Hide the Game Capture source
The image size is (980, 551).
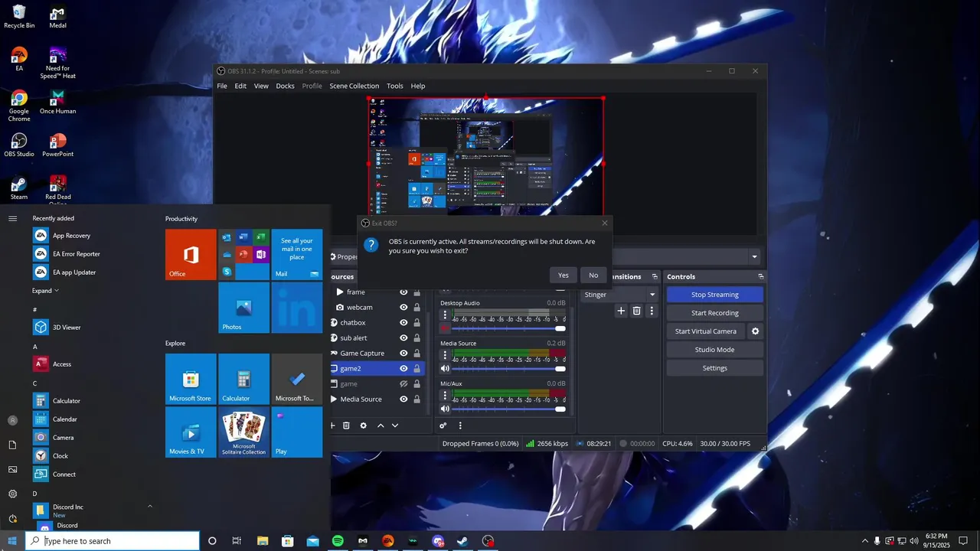403,354
